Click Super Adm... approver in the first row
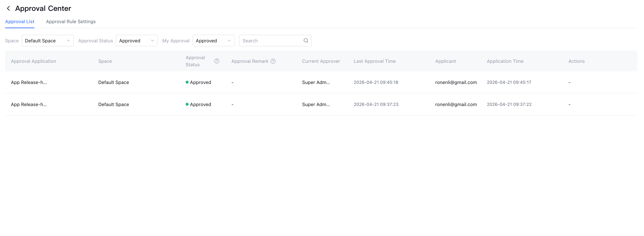 (316, 82)
